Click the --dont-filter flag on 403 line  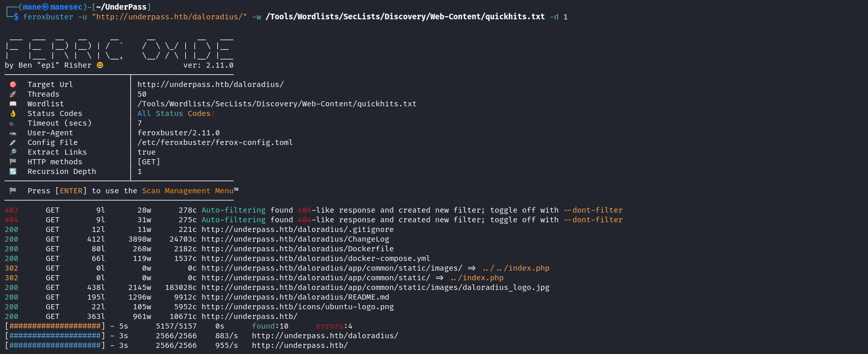coord(593,210)
